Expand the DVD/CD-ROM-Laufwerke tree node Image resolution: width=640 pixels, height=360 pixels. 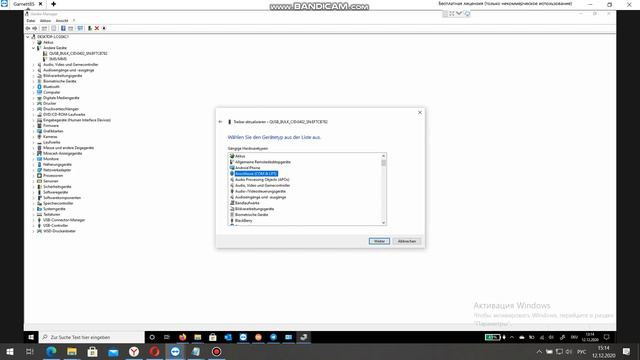[x=33, y=114]
